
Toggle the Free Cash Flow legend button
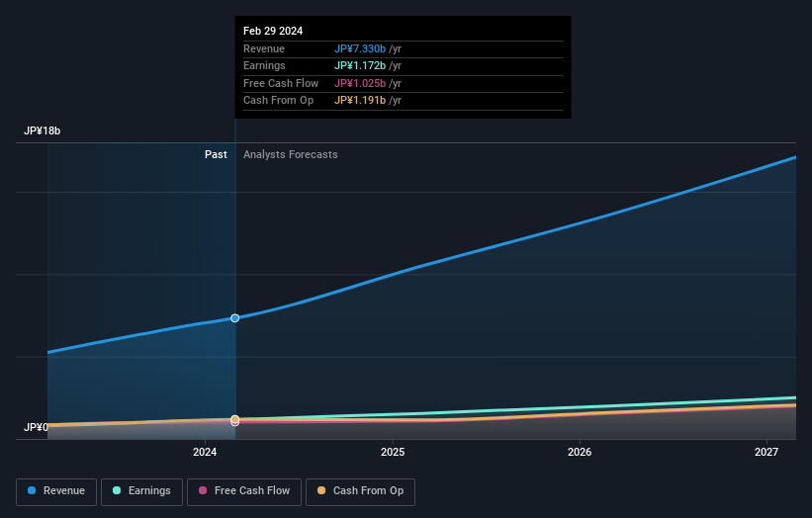pyautogui.click(x=244, y=491)
